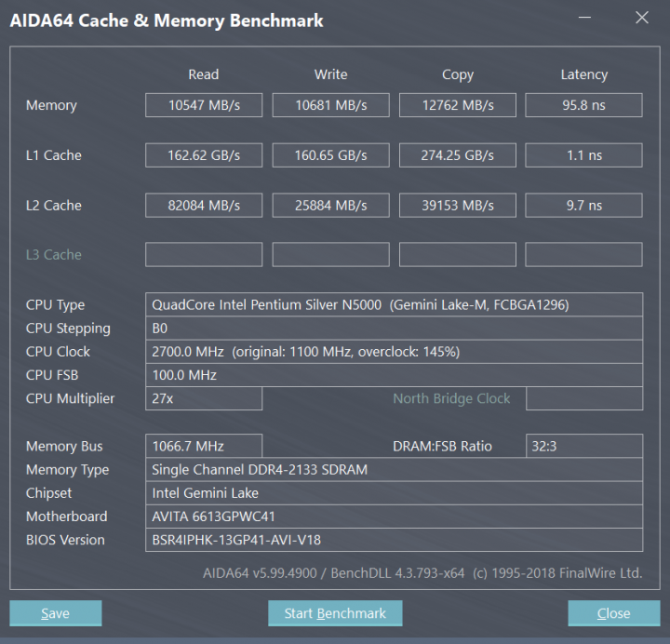Click the BIOS Version label

[x=65, y=540]
